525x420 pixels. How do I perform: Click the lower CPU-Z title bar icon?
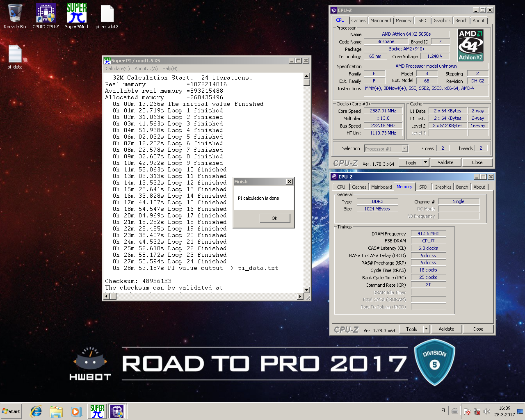point(335,177)
